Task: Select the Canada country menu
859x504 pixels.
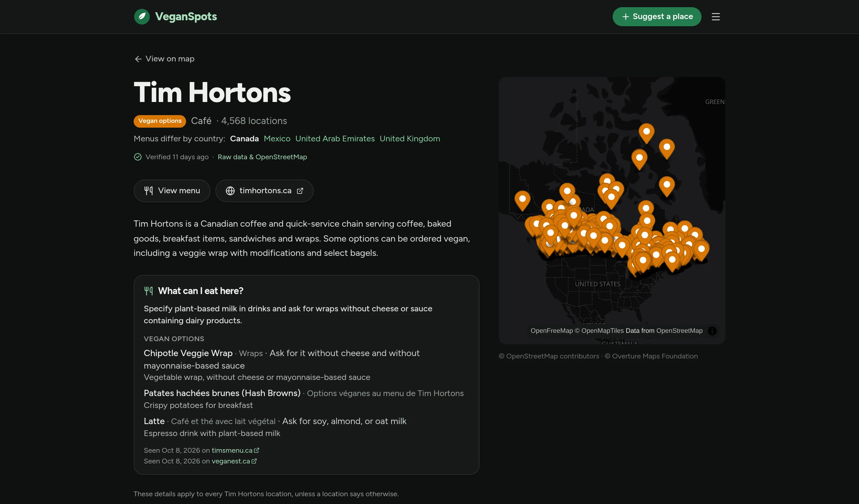Action: pyautogui.click(x=244, y=139)
